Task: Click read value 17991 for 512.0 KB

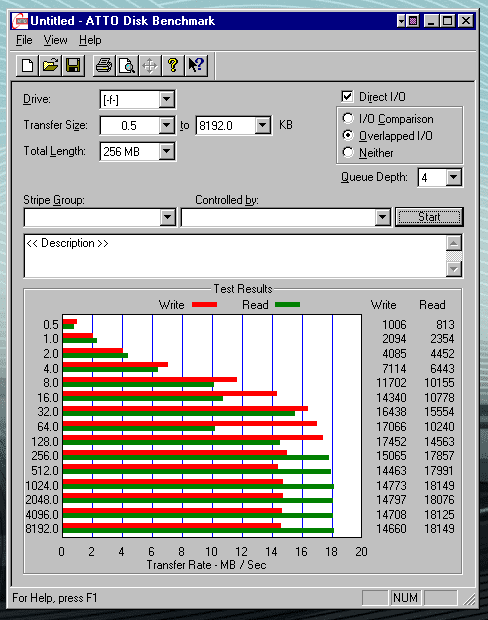Action: click(439, 471)
